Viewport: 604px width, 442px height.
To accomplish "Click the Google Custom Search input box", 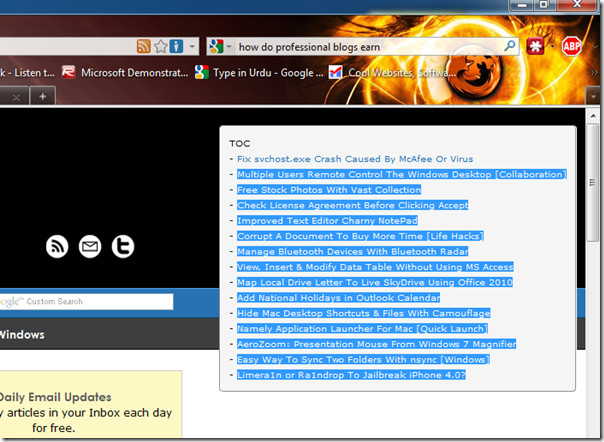I will point(100,301).
